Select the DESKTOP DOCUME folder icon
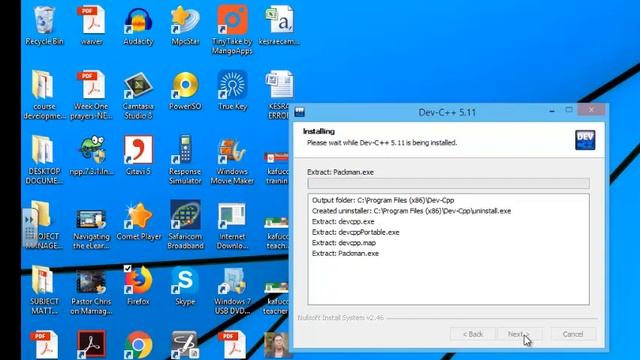This screenshot has width=640, height=360. (x=44, y=160)
